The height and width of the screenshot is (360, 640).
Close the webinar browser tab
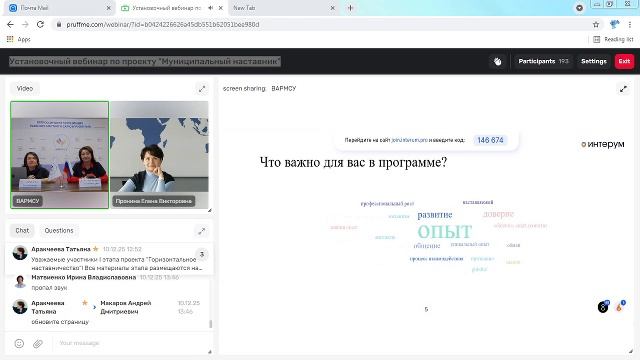tap(221, 8)
